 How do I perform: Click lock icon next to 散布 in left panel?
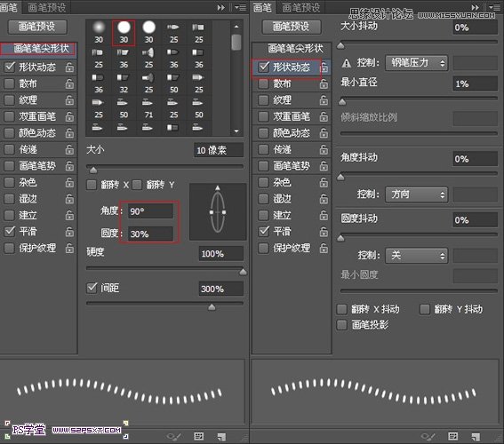[x=69, y=83]
